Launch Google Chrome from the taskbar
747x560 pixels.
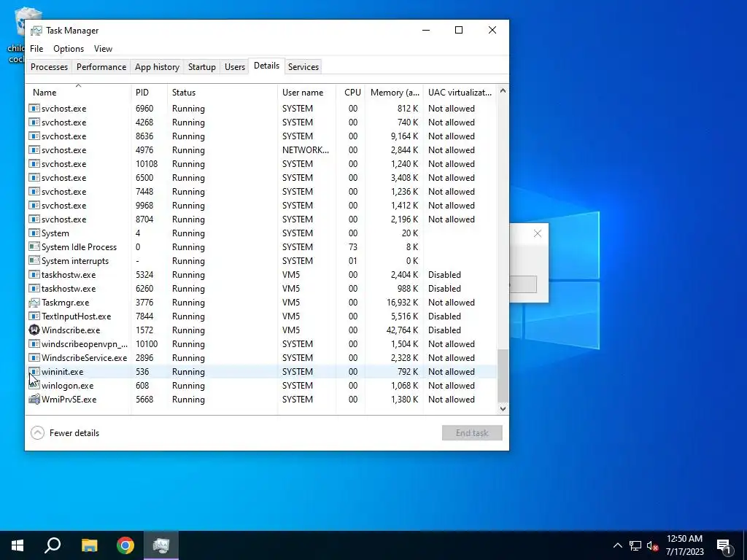(125, 545)
